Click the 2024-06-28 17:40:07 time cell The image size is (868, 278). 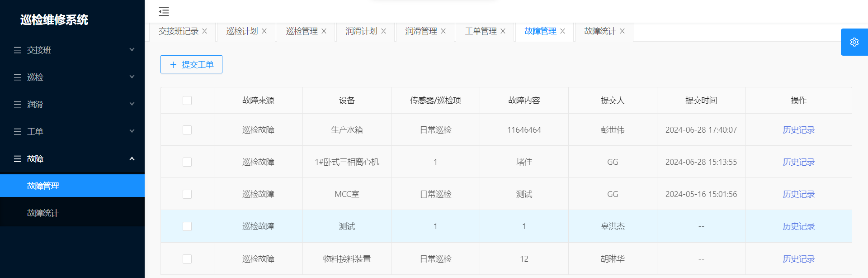701,130
